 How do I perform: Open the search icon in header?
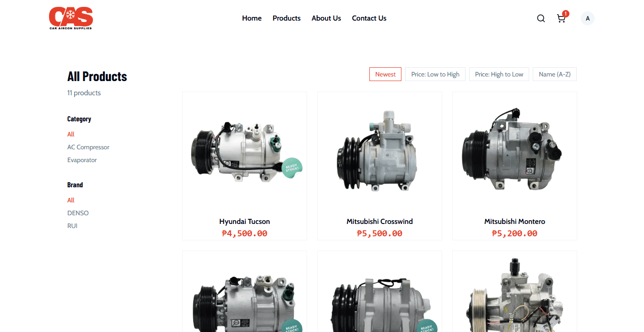541,18
